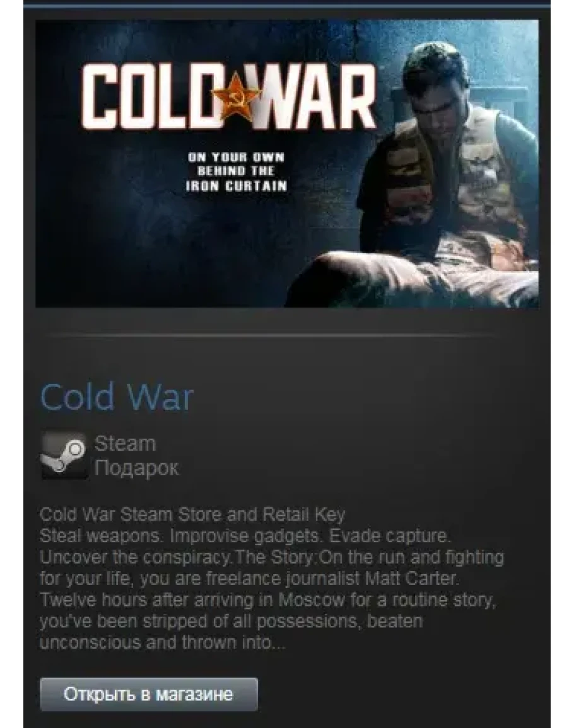Select the Uncover the conspiracy text
574x728 pixels.
(135, 557)
